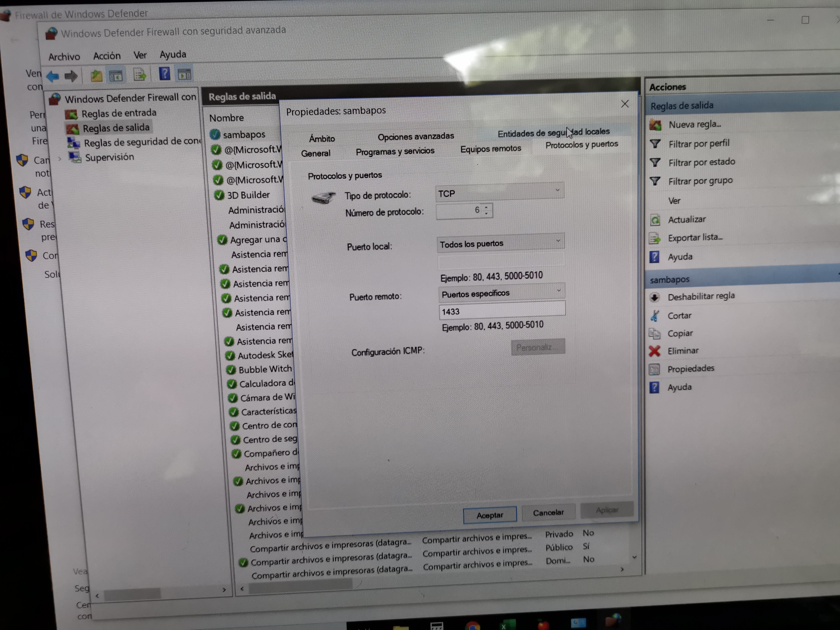Click the export list toolbar icon
The image size is (840, 630).
[139, 75]
